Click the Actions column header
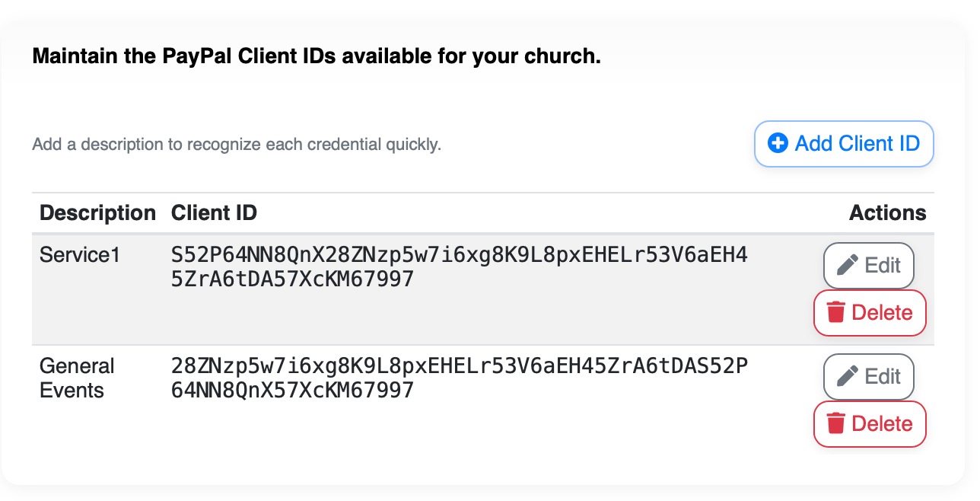980x501 pixels. pos(887,213)
